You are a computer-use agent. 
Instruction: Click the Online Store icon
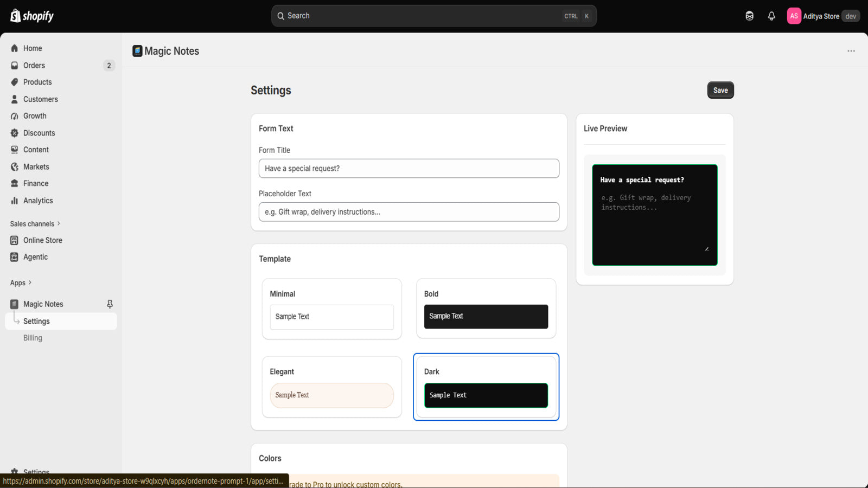15,240
